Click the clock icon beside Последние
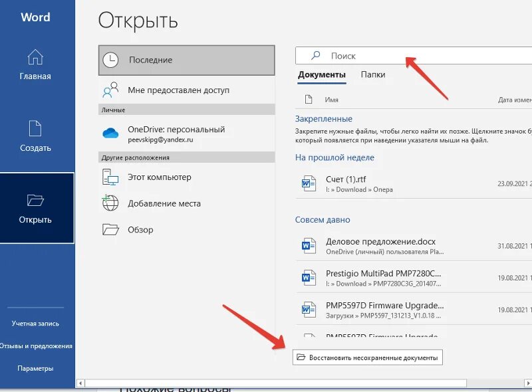Image resolution: width=532 pixels, height=392 pixels. pos(110,60)
